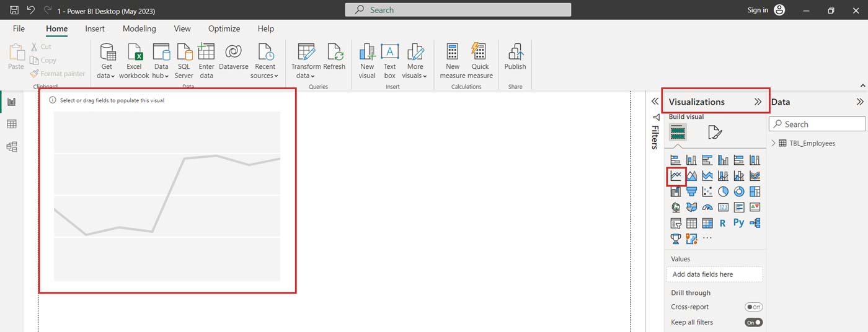Select the Funnel visual
868x332 pixels.
(x=691, y=191)
